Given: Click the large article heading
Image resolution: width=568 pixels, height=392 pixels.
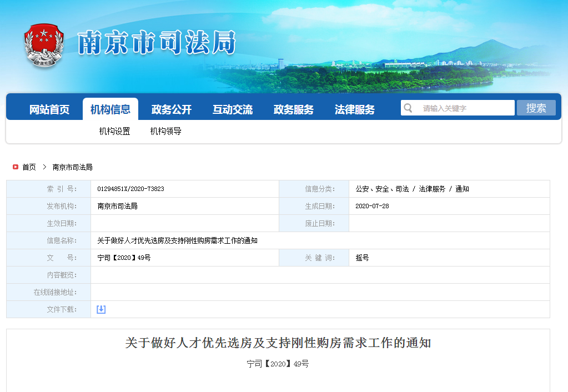Looking at the screenshot, I should tap(278, 343).
